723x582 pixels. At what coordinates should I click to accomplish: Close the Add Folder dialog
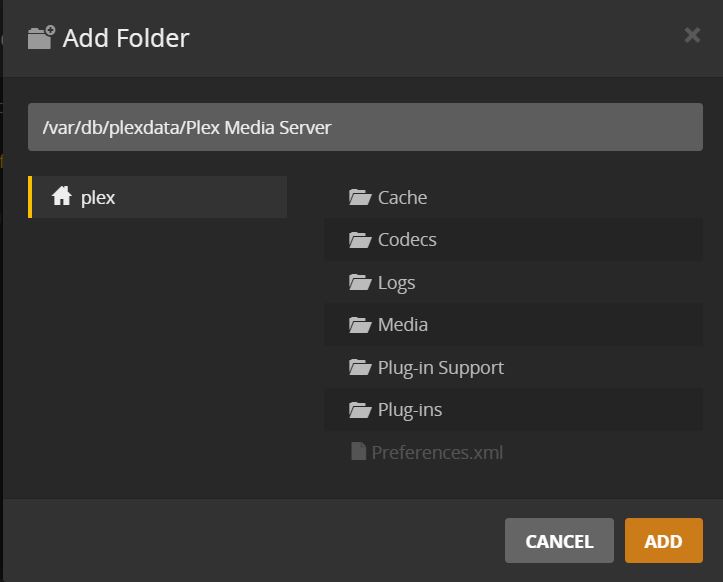click(x=692, y=35)
